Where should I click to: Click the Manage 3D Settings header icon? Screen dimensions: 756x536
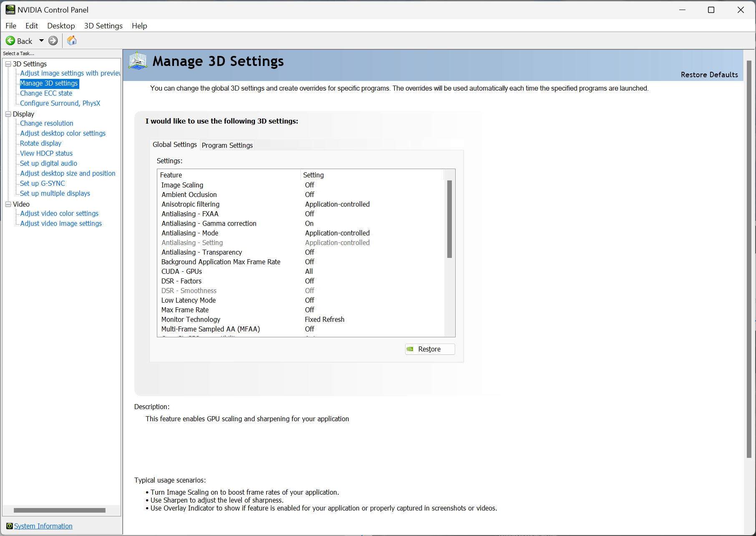point(138,61)
